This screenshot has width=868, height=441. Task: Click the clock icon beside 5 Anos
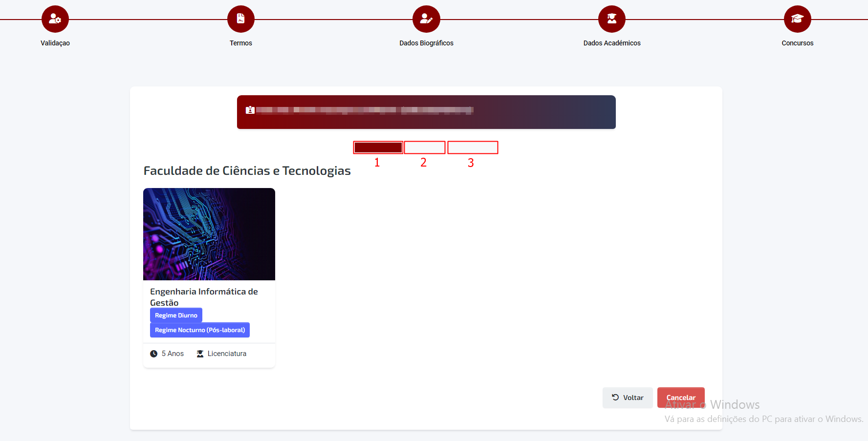point(153,354)
